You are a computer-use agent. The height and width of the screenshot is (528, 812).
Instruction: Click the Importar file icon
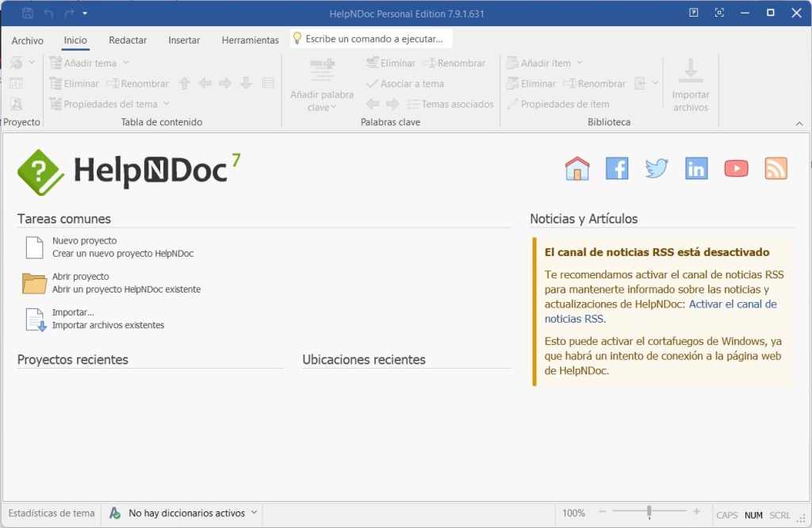[x=36, y=319]
